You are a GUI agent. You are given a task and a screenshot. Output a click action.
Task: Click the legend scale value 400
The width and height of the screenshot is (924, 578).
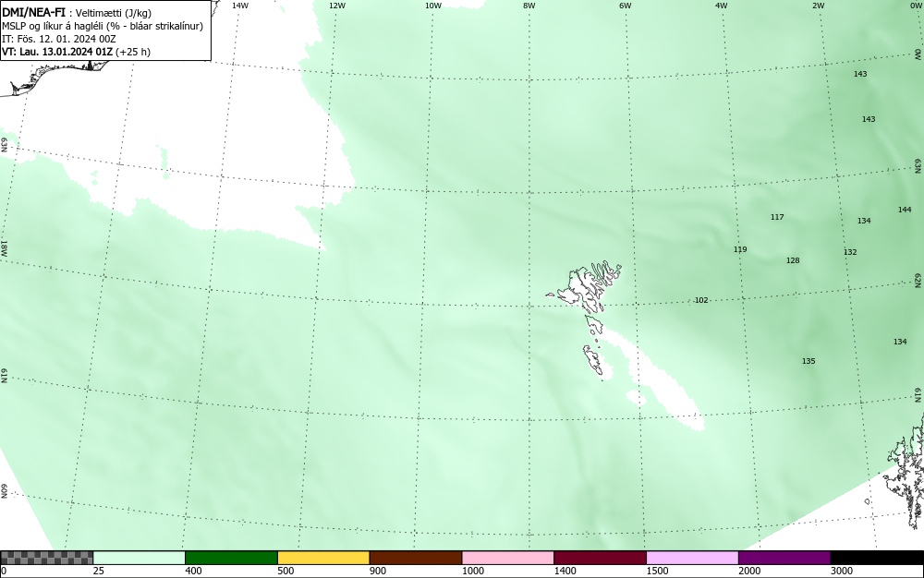(x=193, y=571)
